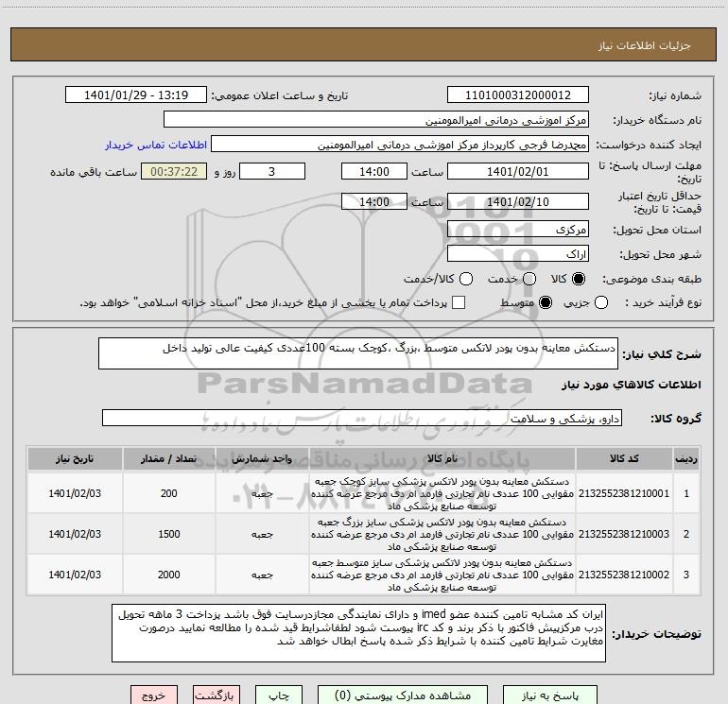Click the شرح کلی نیاز description box
728x704 pixels.
point(358,353)
